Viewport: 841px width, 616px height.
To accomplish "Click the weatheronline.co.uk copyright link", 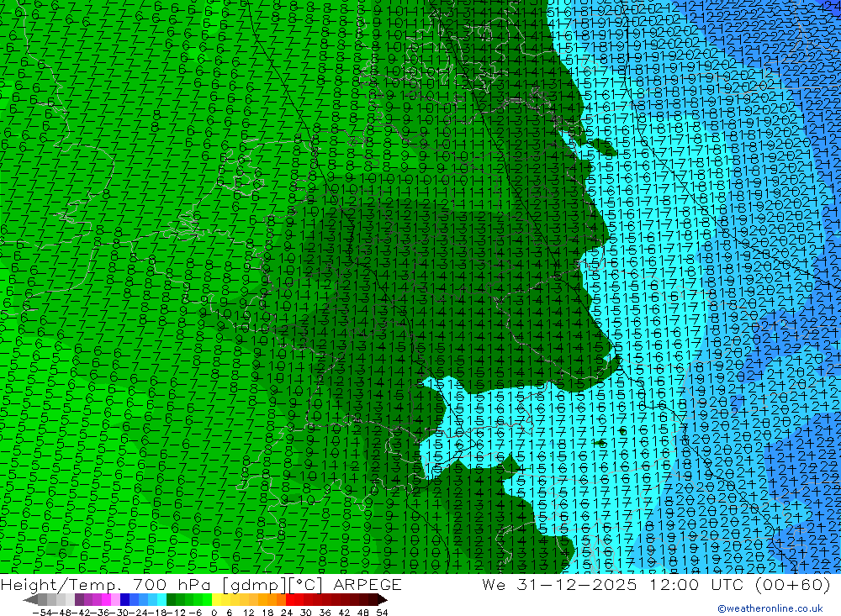I will tap(770, 608).
